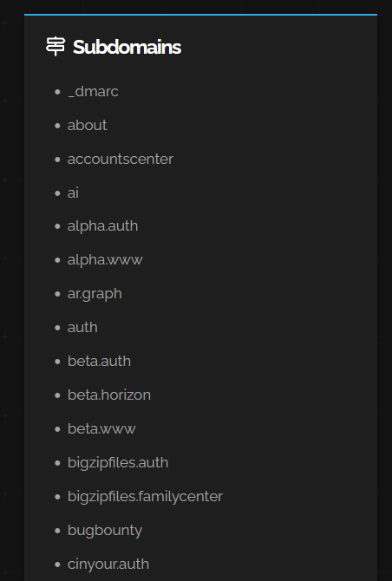Viewport: 392px width, 581px height.
Task: Choose the beta.horizon subdomain
Action: (x=109, y=395)
